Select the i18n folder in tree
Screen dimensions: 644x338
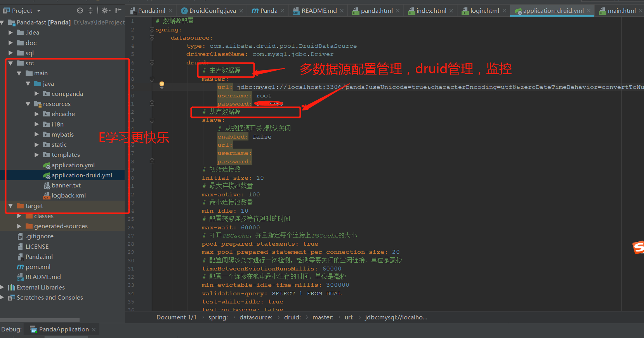pos(57,125)
